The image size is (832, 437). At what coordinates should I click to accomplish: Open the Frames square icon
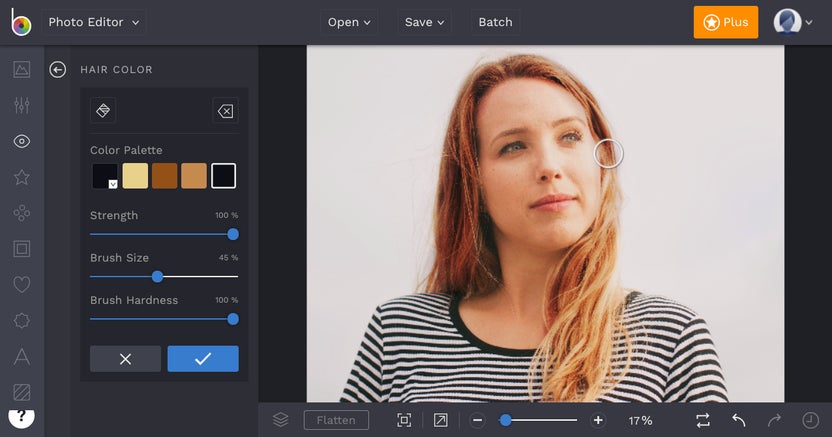[x=22, y=249]
